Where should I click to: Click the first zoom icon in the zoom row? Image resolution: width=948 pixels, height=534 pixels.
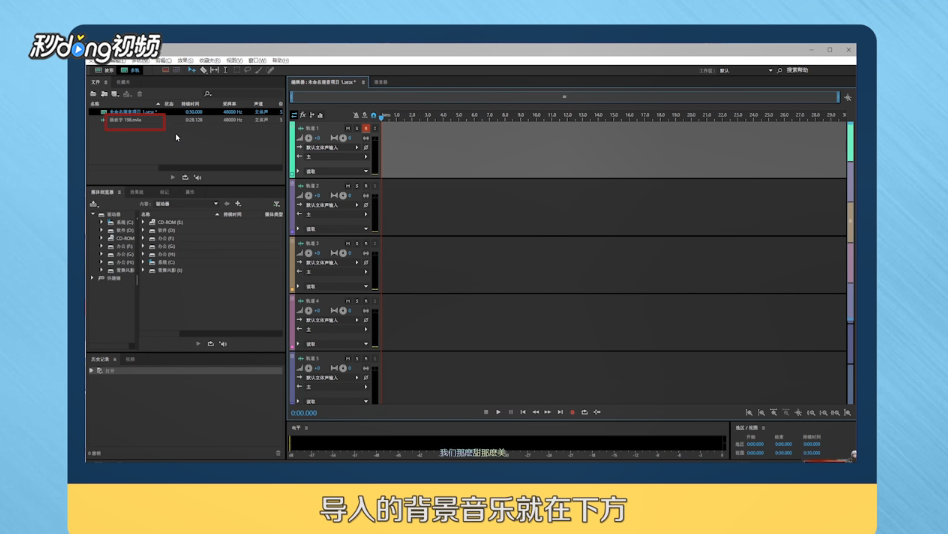point(749,412)
